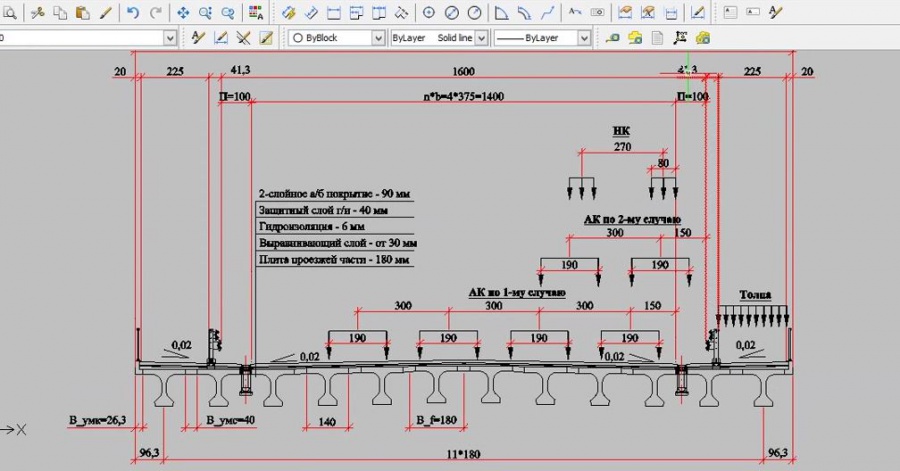Activate the Pan move tool
This screenshot has width=900, height=471.
[183, 13]
